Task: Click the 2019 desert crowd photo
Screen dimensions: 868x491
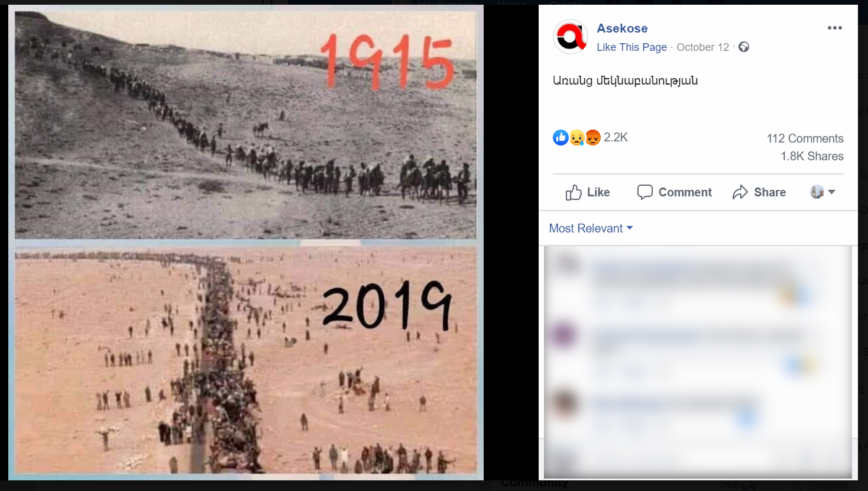Action: 245,360
